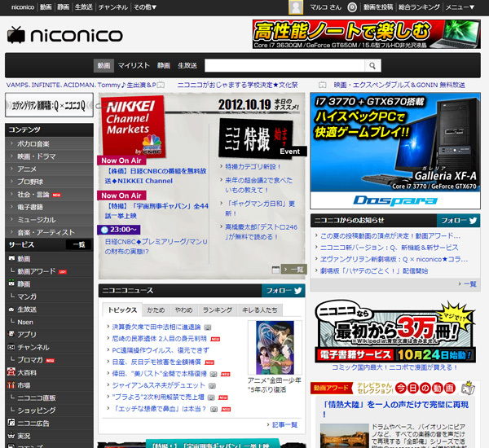Click the ニコニコ広告 icon in sidebar
This screenshot has width=489, height=448.
pos(11,423)
